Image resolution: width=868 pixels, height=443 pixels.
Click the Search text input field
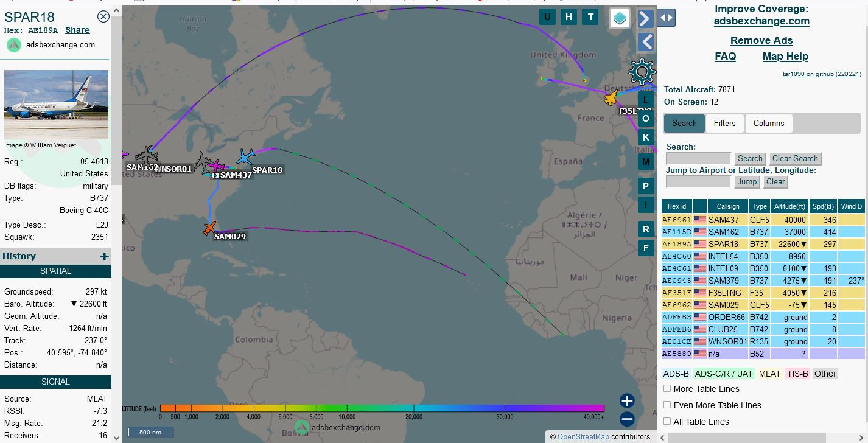(x=698, y=158)
